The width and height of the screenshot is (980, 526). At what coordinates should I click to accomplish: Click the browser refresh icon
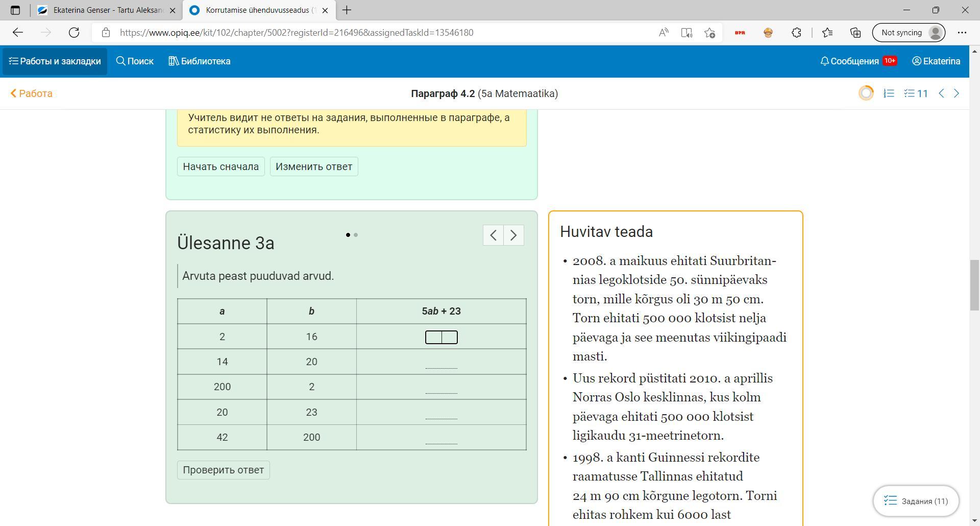click(x=74, y=33)
